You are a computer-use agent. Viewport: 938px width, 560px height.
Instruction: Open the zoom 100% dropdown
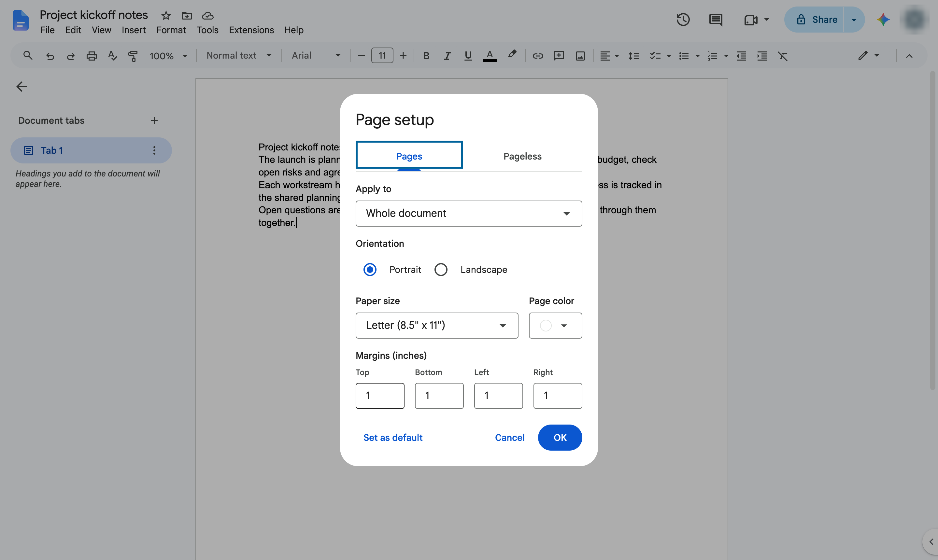(168, 56)
